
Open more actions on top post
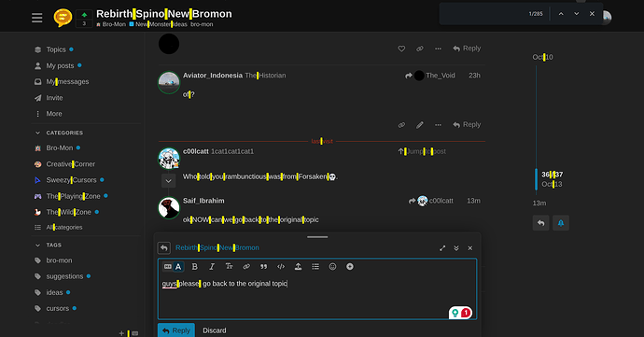pos(438,49)
